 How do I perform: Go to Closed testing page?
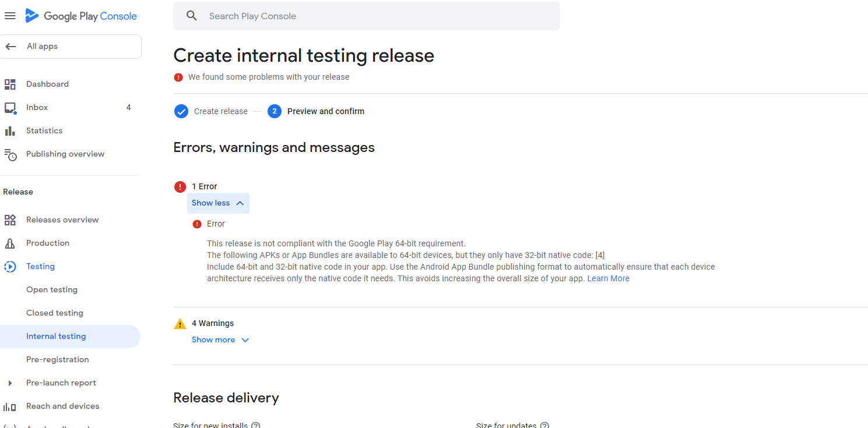[55, 313]
